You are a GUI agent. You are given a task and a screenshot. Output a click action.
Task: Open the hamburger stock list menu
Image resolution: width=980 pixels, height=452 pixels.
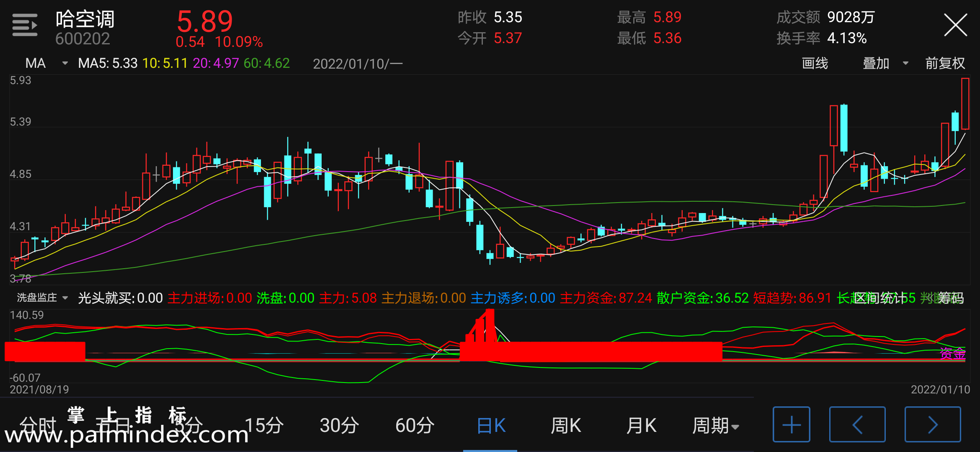25,25
